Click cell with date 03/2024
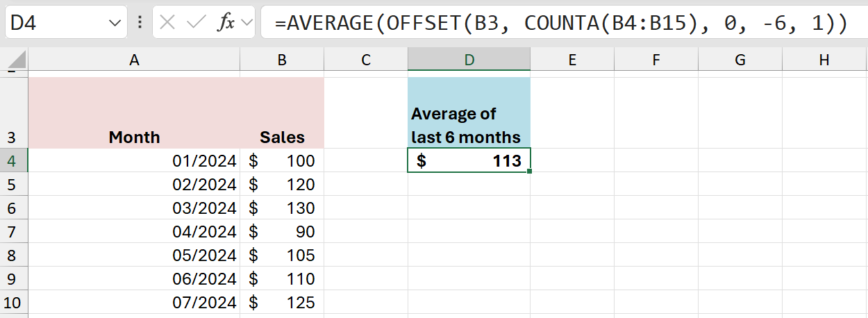The image size is (868, 318). [x=134, y=208]
